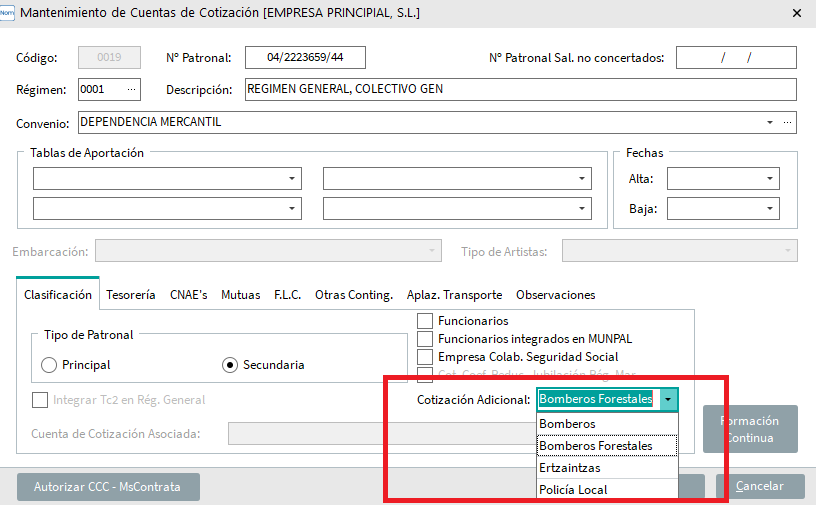Select the Secundaria radio option
This screenshot has width=816, height=505.
point(230,365)
